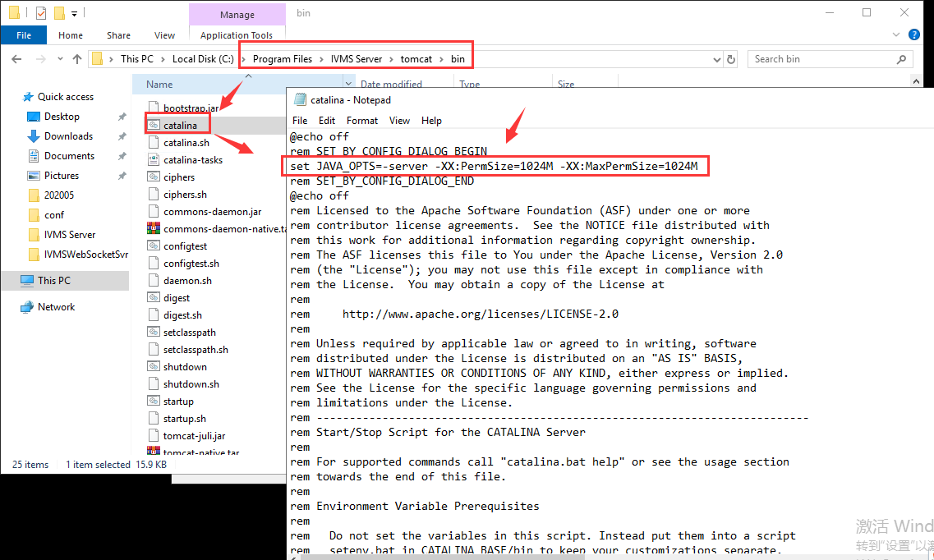Expand the ribbon with the chevron

click(x=896, y=34)
